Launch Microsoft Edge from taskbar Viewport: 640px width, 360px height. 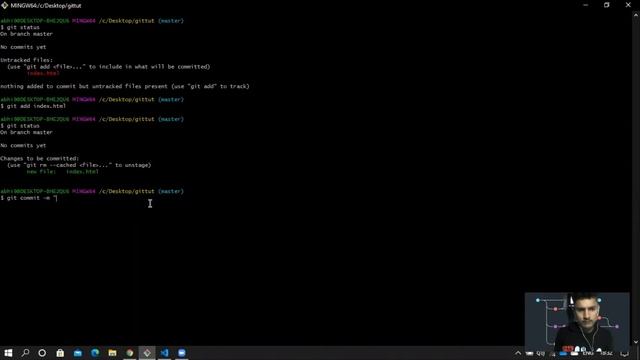[95, 353]
